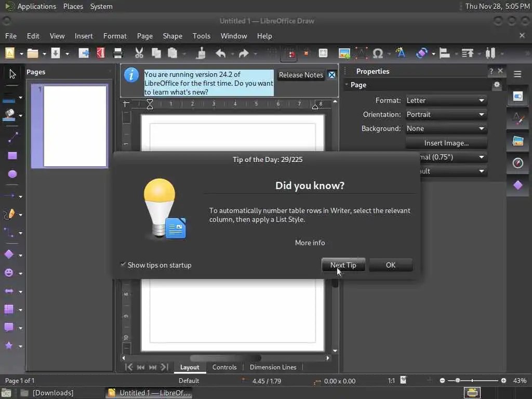This screenshot has height=399, width=532.
Task: Click the Insert Image... button
Action: point(446,143)
